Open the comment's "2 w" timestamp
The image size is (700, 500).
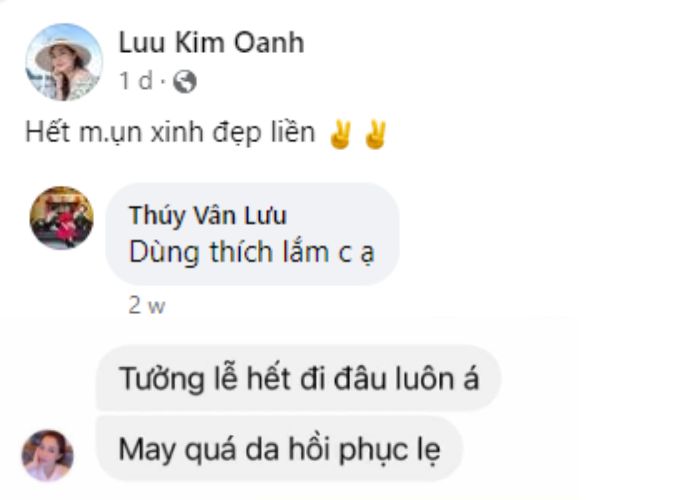[x=147, y=305]
